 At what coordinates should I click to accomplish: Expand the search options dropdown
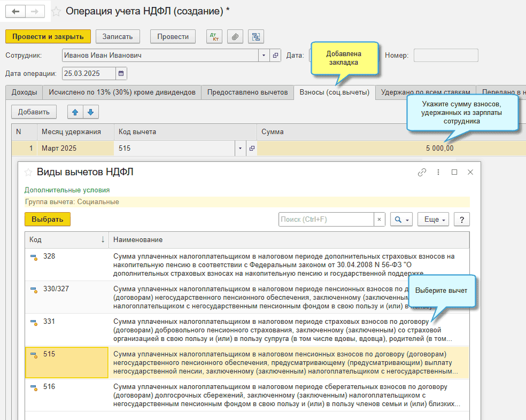(402, 220)
